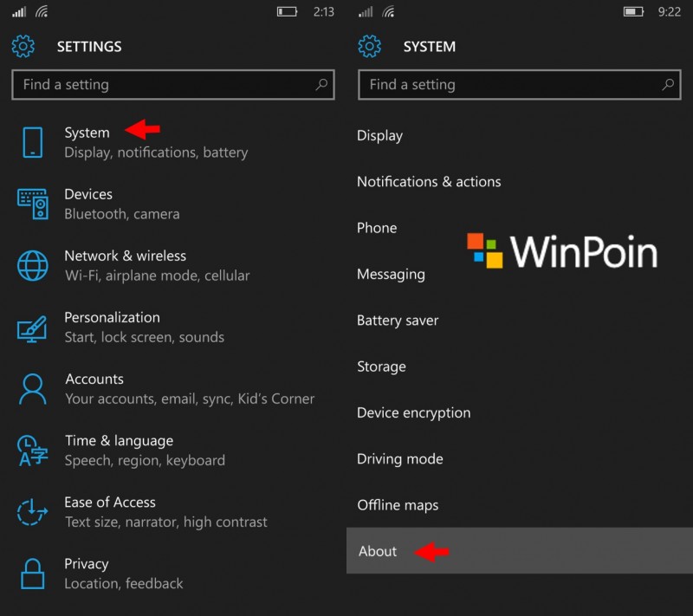Open the Devices keyboard-speaker icon
Screen dimensions: 693x616
33,204
